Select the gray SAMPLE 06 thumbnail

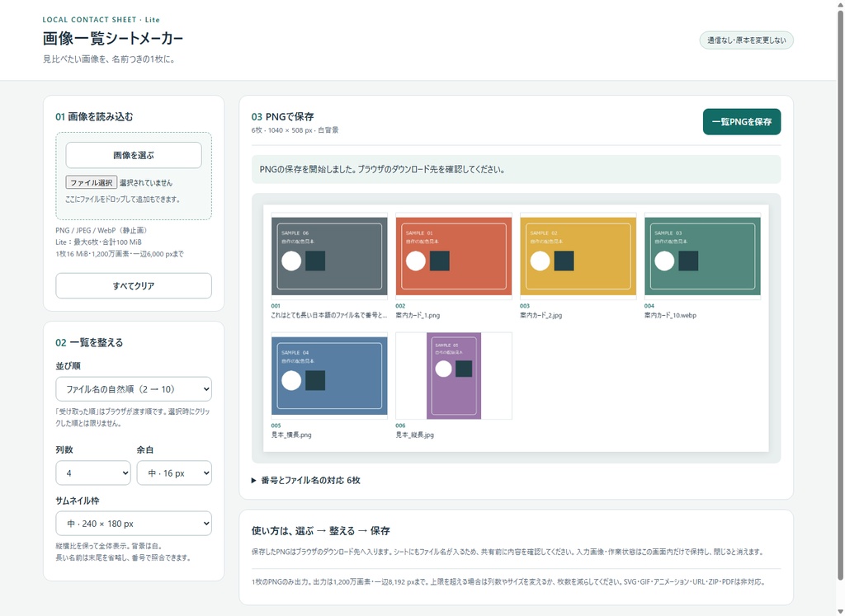tap(329, 256)
